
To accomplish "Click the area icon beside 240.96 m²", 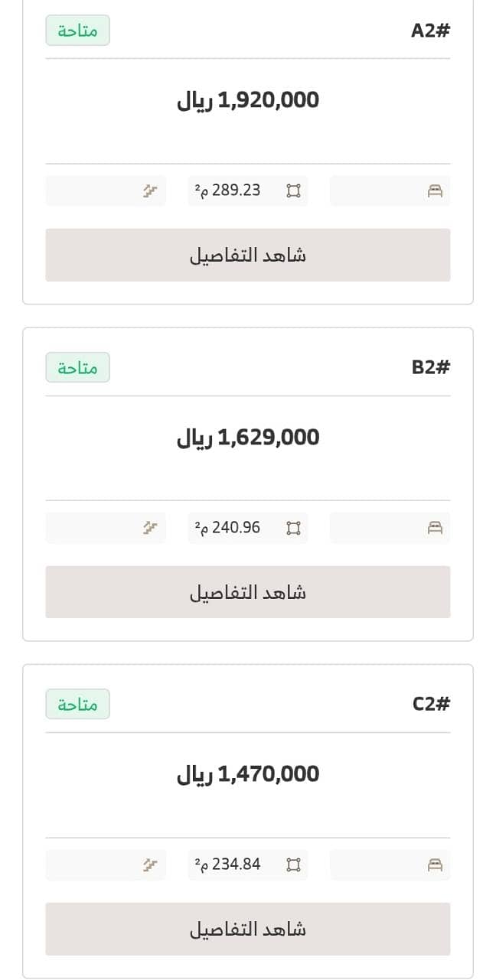I will [x=293, y=528].
